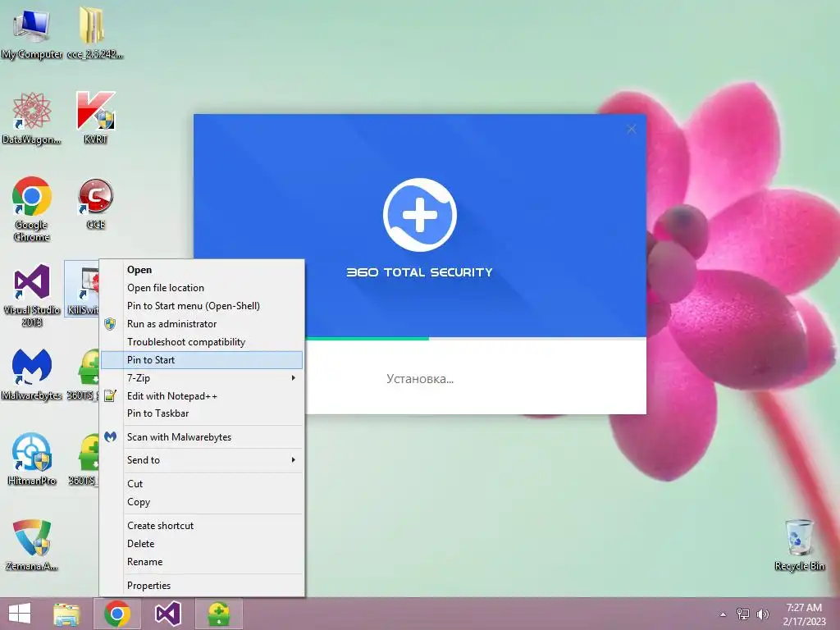
Task: Choose Open file location
Action: [202, 288]
